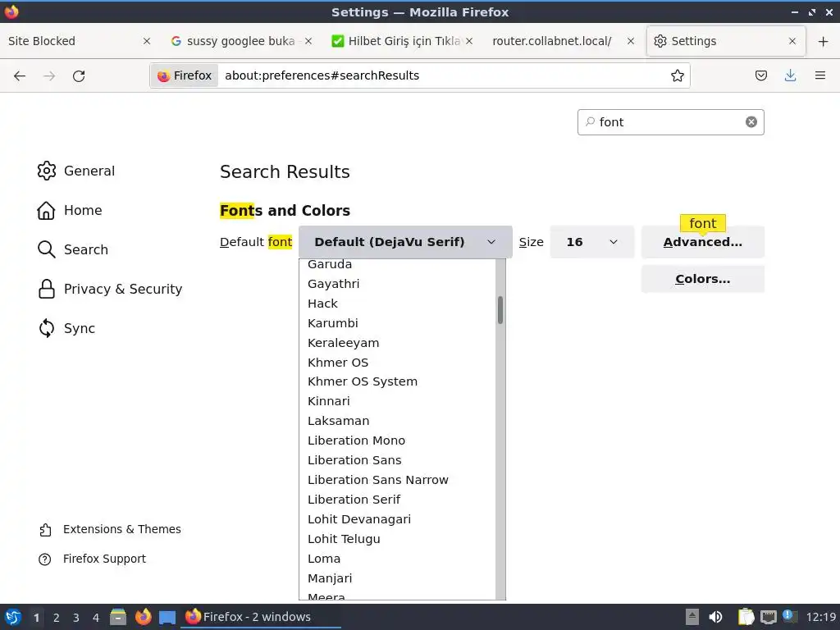
Task: Open the network tray icon
Action: [x=768, y=617]
